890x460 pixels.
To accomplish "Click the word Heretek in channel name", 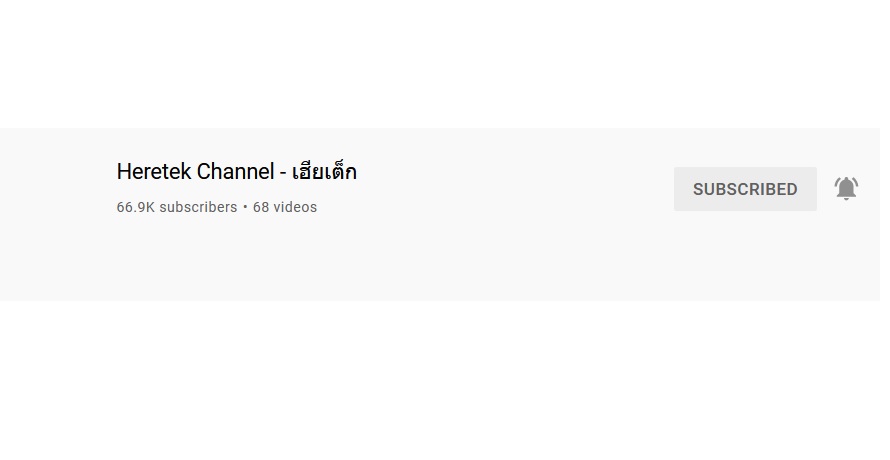I will coord(153,172).
